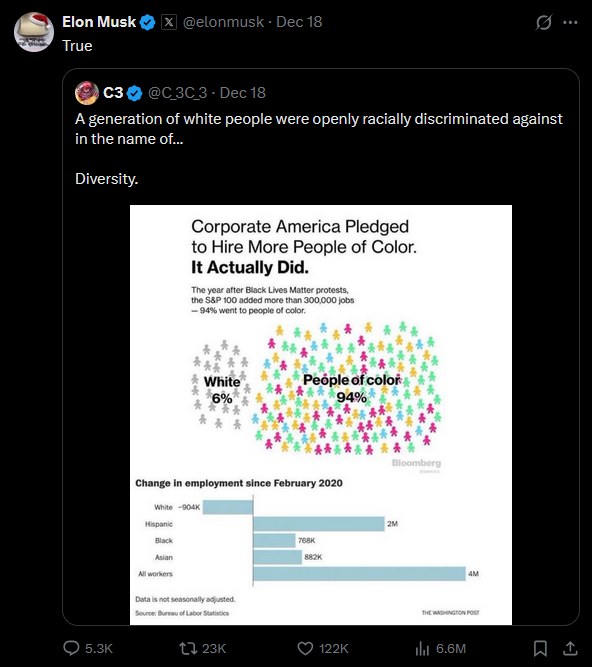Visit the @C_3C_3 handle link

click(177, 93)
